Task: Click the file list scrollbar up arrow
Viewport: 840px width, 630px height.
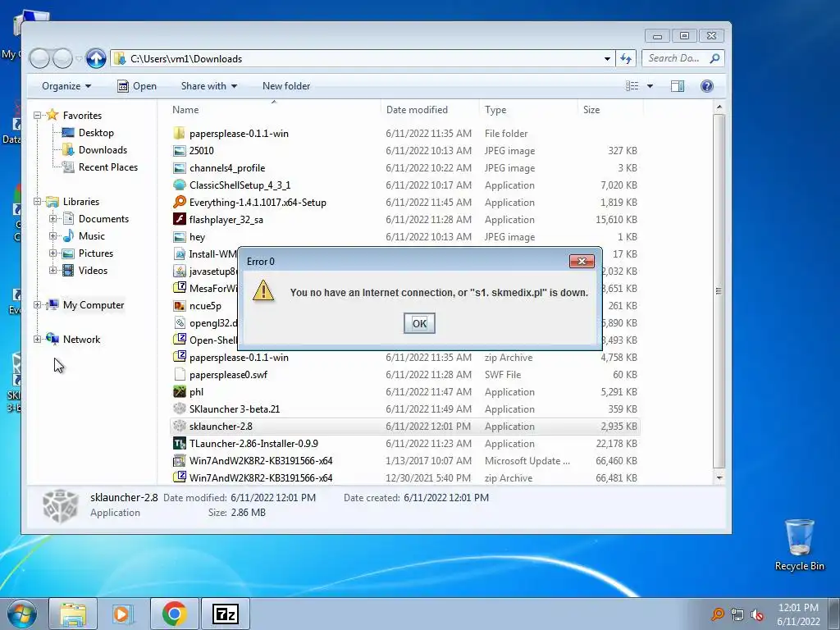Action: pos(719,107)
